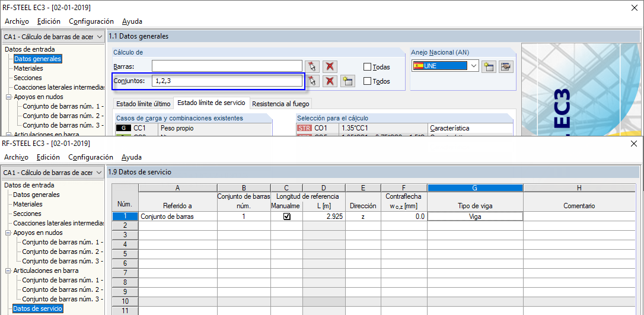644x315 pixels.
Task: Select row header number 10
Action: (x=125, y=301)
